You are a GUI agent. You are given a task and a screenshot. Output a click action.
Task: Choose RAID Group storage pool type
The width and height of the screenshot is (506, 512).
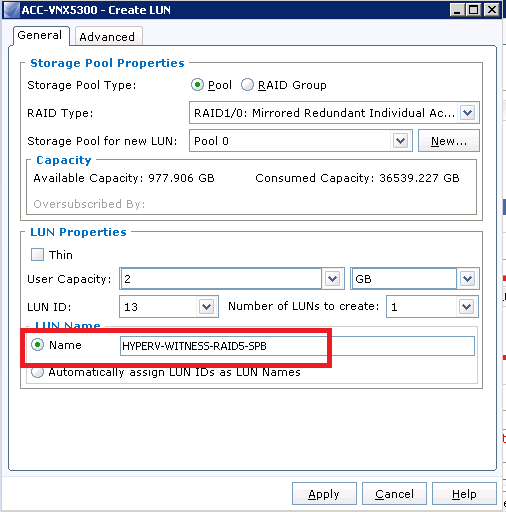click(x=247, y=85)
